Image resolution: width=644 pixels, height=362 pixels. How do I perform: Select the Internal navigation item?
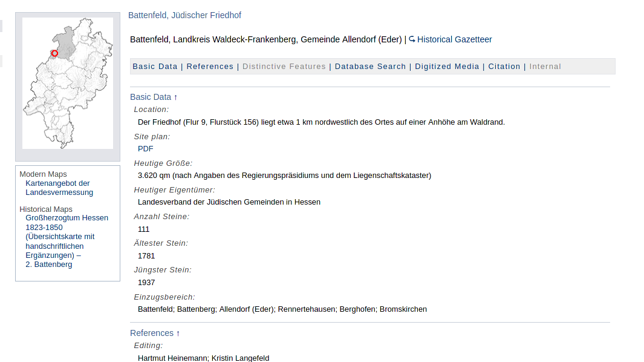pos(545,67)
